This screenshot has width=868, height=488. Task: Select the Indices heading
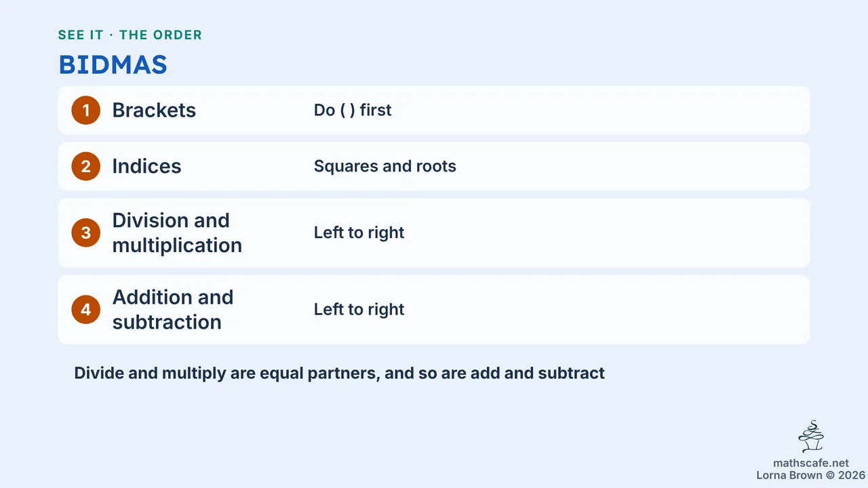point(146,167)
